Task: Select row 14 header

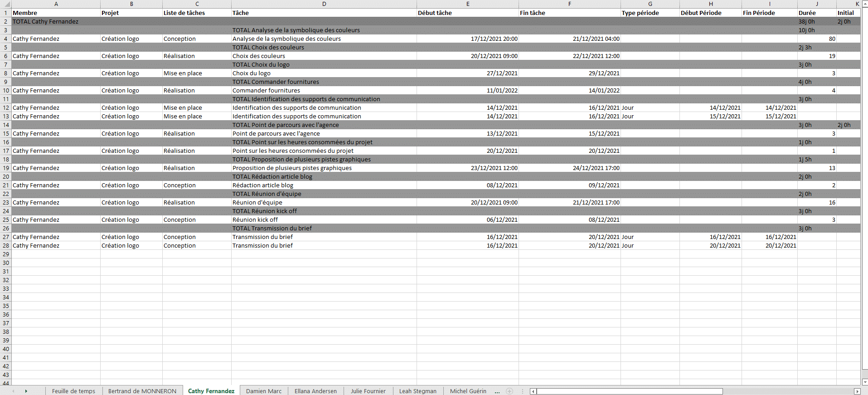Action: [6, 125]
